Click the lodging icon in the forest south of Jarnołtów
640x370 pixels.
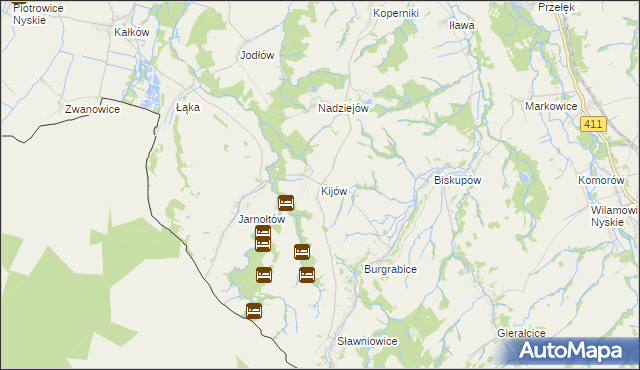tap(264, 275)
